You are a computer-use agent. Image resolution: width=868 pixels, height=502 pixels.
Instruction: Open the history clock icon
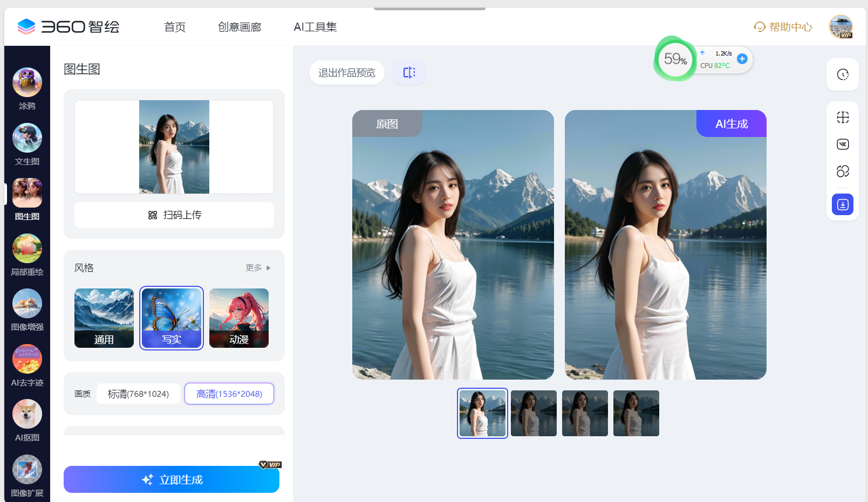coord(843,74)
